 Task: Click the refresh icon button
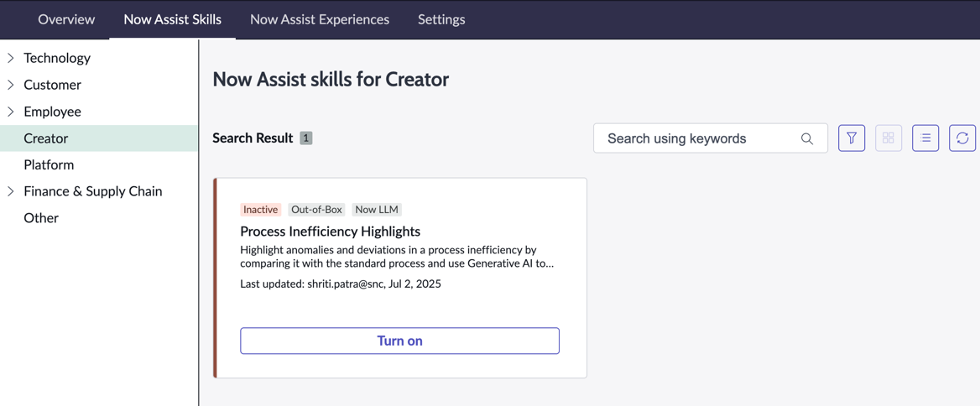click(x=962, y=138)
